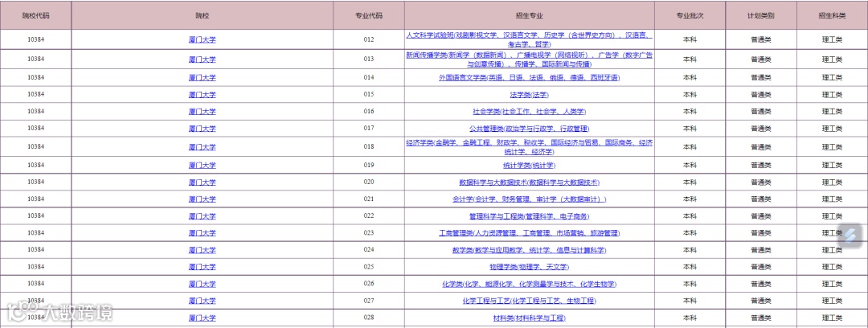Select 理工类 cell in row 016

point(832,112)
